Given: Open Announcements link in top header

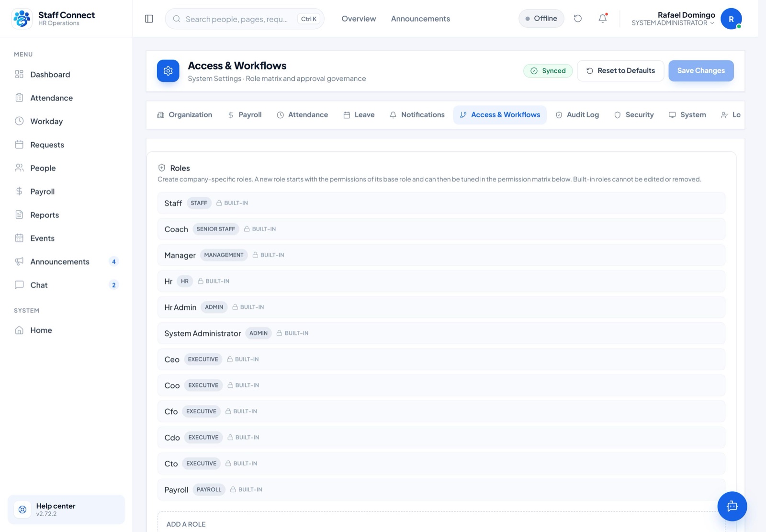Looking at the screenshot, I should pos(420,19).
